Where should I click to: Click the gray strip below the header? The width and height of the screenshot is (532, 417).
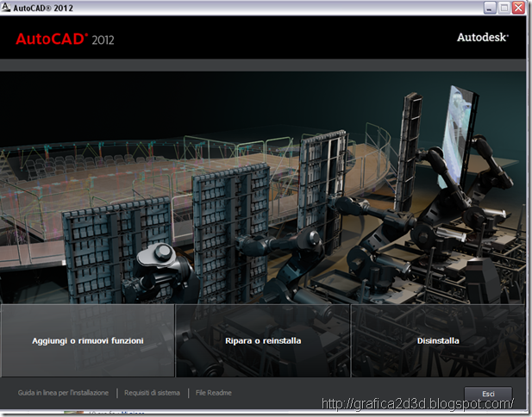click(263, 65)
